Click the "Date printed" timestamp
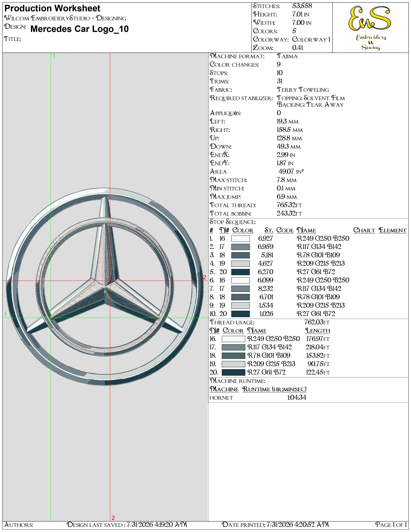The width and height of the screenshot is (411, 532). click(275, 524)
